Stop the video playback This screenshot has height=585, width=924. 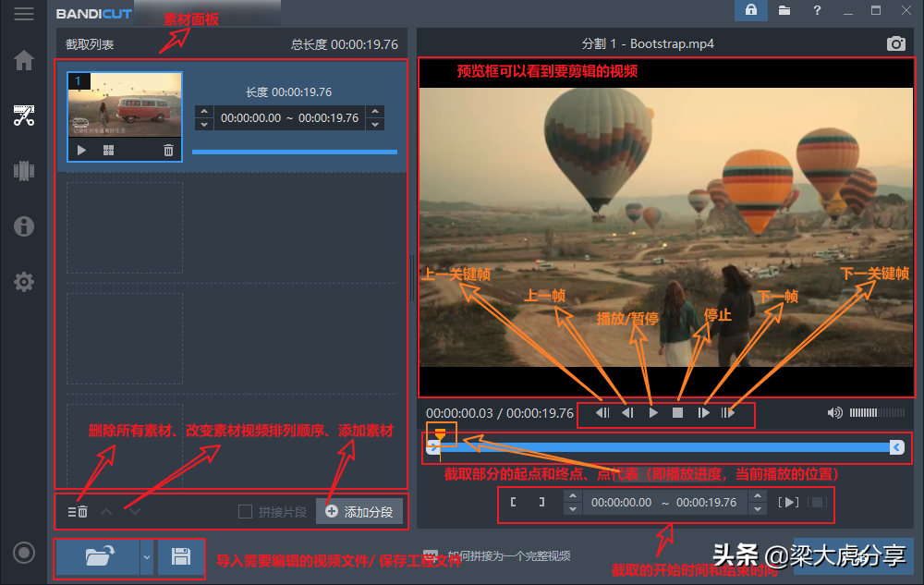click(677, 413)
